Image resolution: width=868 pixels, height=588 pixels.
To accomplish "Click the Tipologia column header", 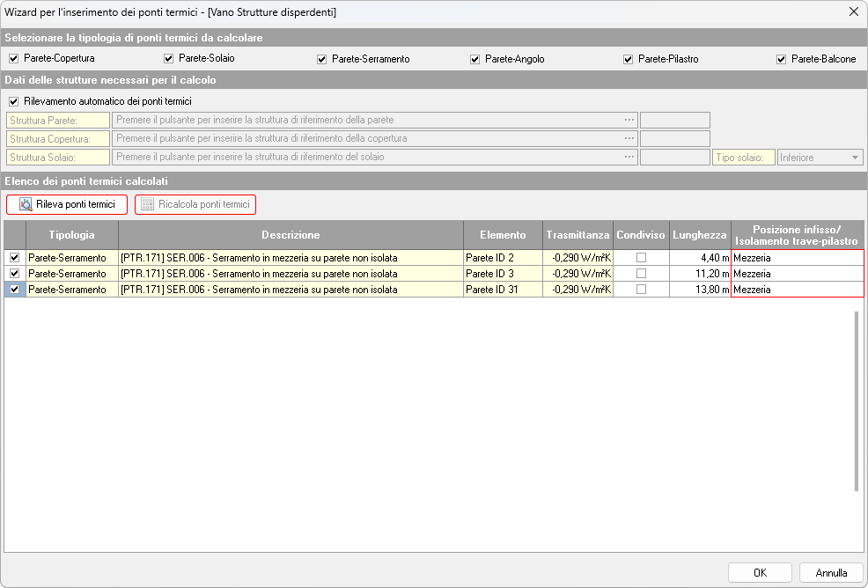I will (x=72, y=235).
